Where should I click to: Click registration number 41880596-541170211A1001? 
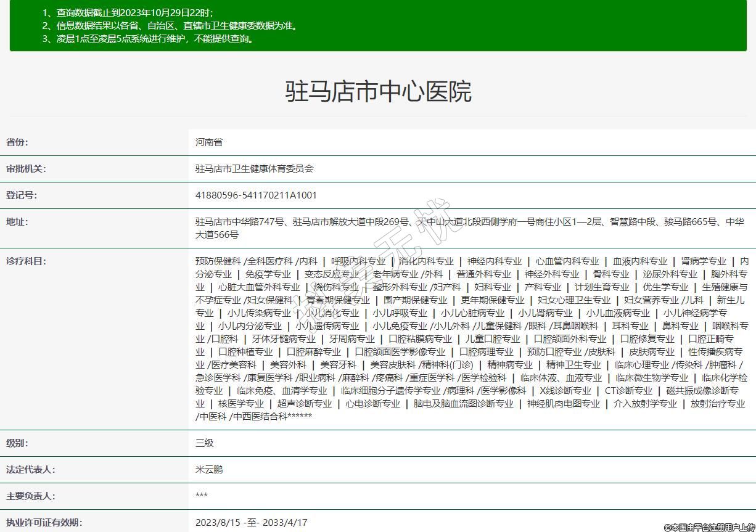pyautogui.click(x=256, y=195)
